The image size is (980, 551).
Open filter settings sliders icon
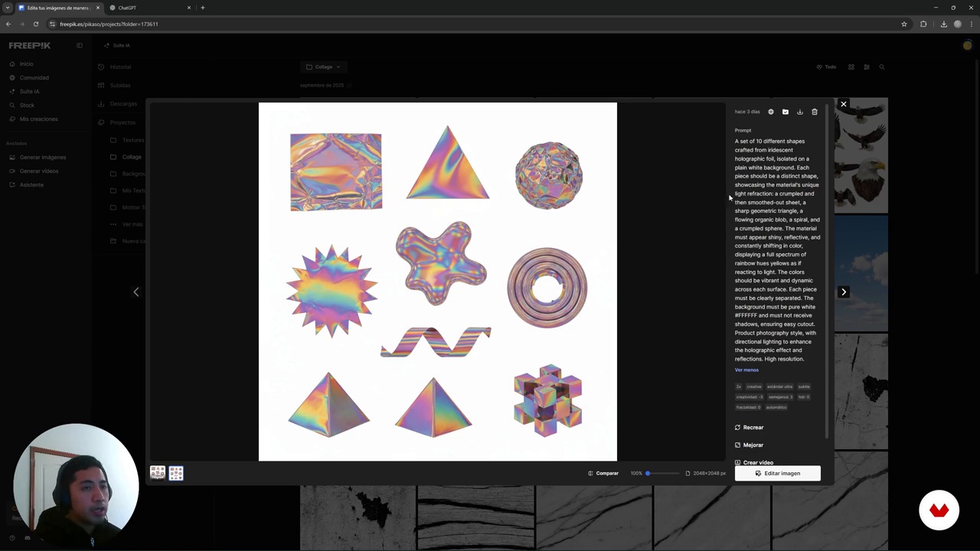click(866, 67)
